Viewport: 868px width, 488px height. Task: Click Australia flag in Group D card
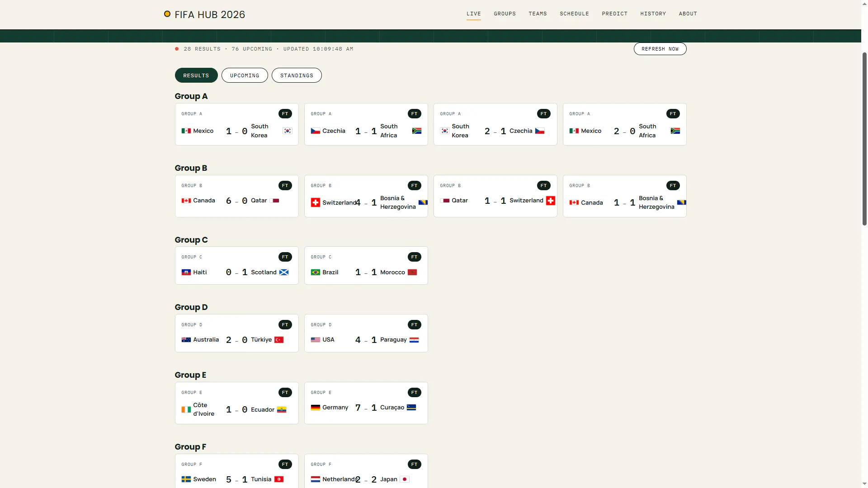click(x=186, y=340)
